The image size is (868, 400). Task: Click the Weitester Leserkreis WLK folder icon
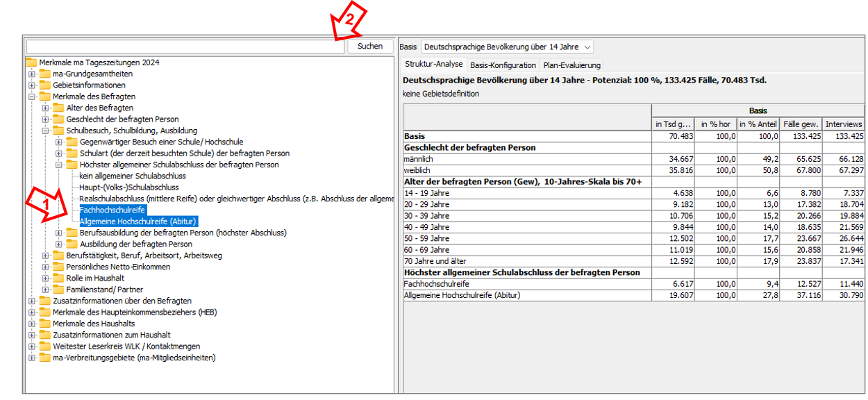[45, 347]
